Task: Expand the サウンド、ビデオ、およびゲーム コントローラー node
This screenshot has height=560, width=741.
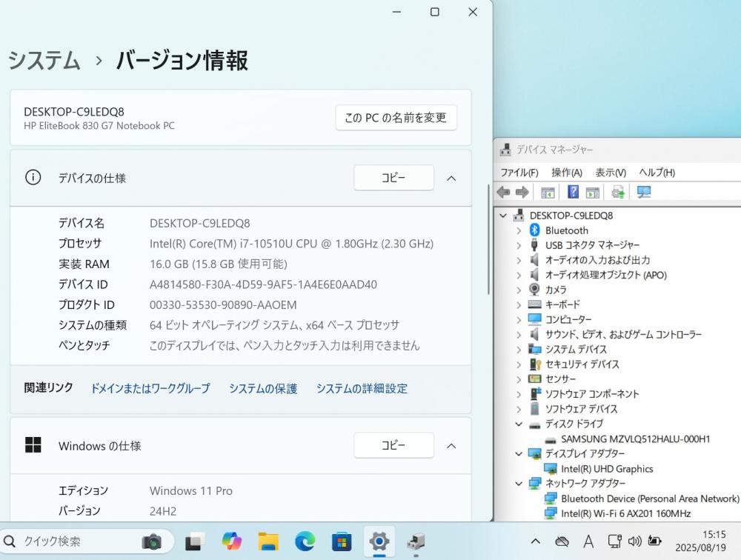Action: tap(519, 334)
